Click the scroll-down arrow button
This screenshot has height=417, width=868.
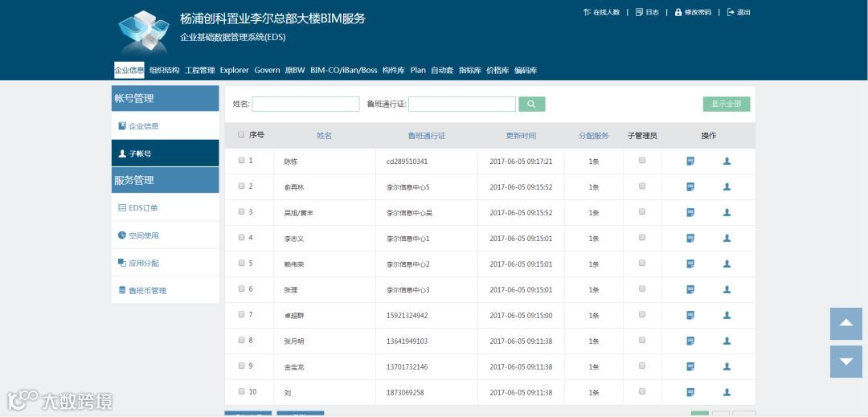[845, 362]
